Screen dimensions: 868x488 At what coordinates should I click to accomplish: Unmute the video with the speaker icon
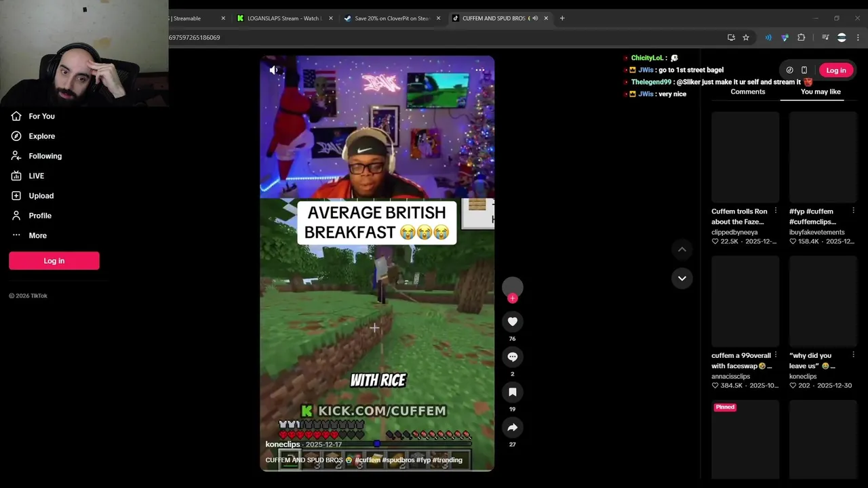[x=274, y=70]
